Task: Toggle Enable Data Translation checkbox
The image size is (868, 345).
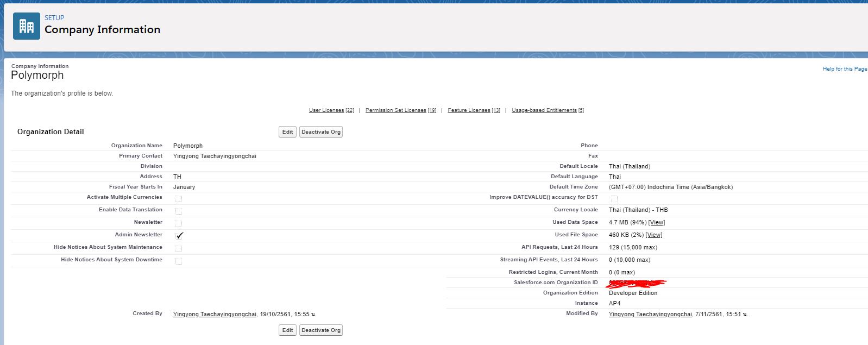Action: [179, 211]
